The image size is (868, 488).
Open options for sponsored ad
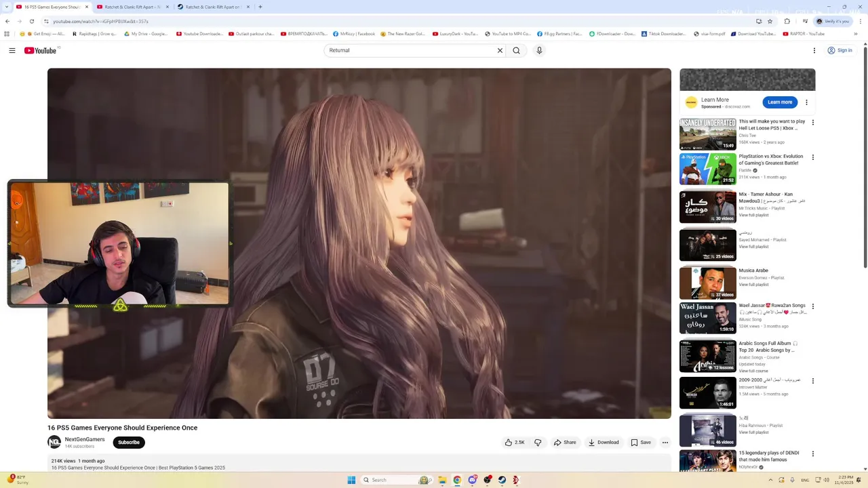pyautogui.click(x=806, y=102)
